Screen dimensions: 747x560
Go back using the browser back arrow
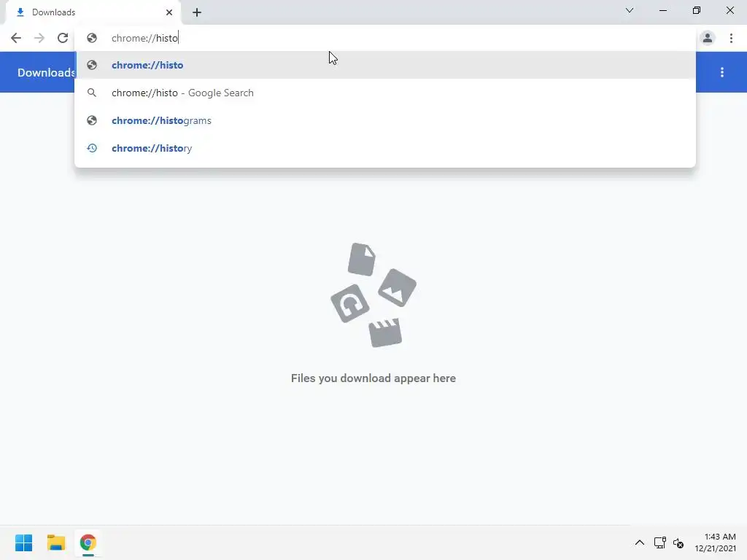pos(16,38)
